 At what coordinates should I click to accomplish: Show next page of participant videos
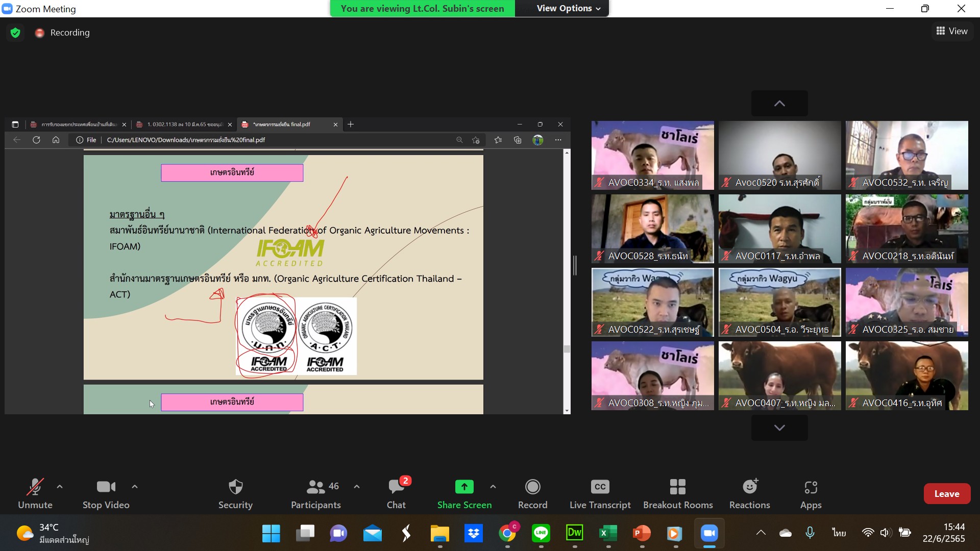[779, 428]
